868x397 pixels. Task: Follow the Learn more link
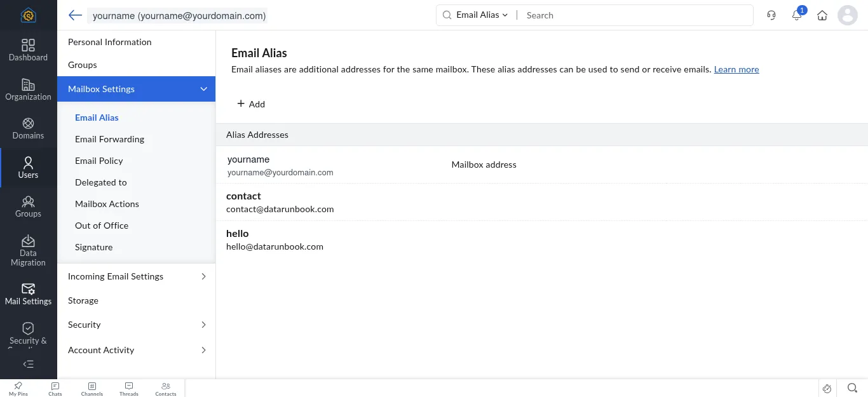click(736, 69)
